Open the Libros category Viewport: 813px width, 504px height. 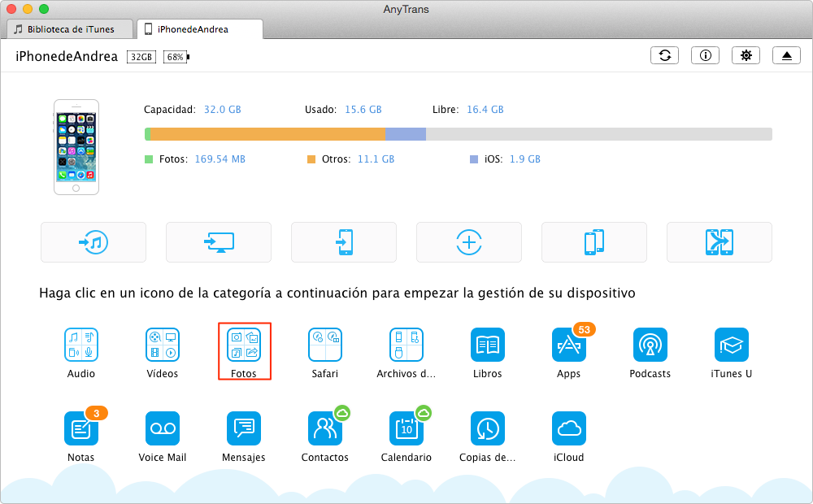tap(487, 345)
